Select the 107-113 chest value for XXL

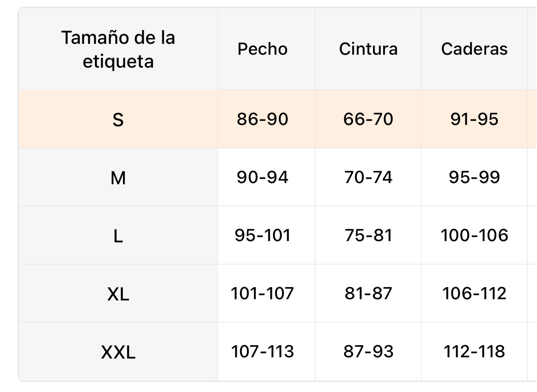tap(263, 352)
